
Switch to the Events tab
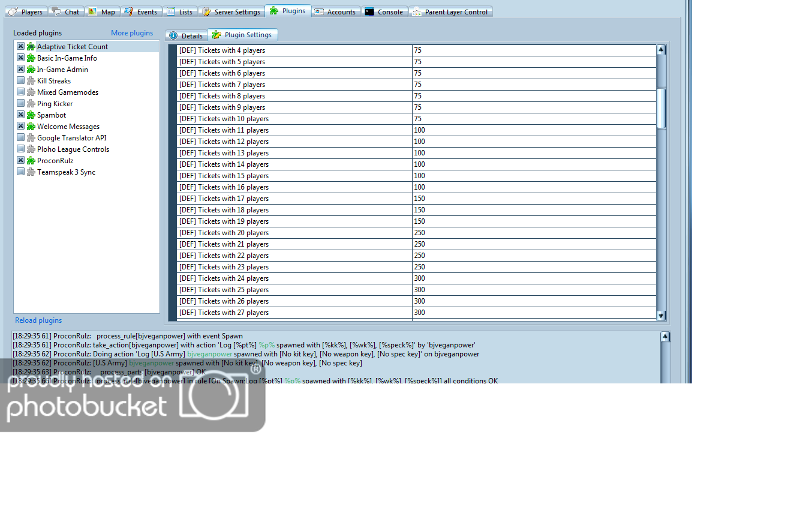pyautogui.click(x=141, y=12)
